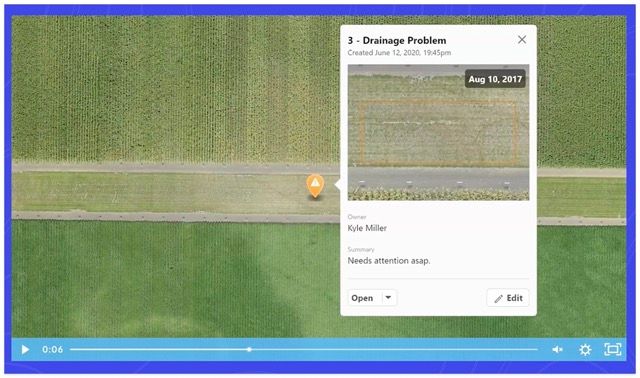The width and height of the screenshot is (640, 378).
Task: Click the Aug 10, 2017 date badge
Action: pos(495,79)
